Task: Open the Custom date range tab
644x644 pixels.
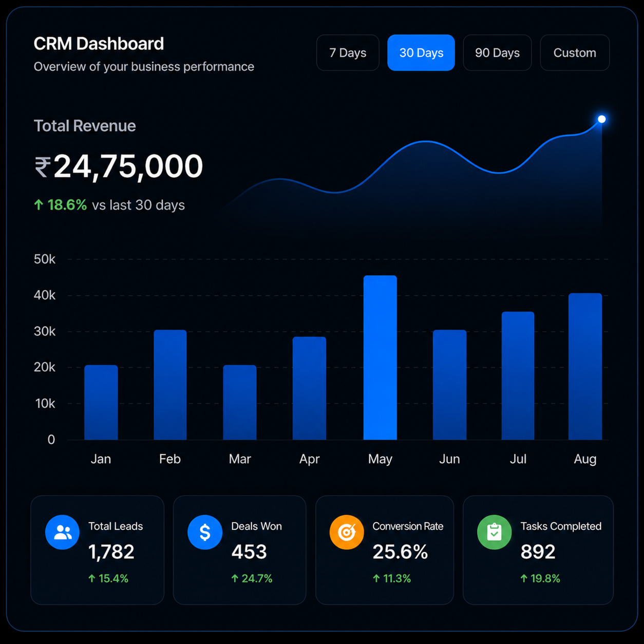Action: coord(575,53)
